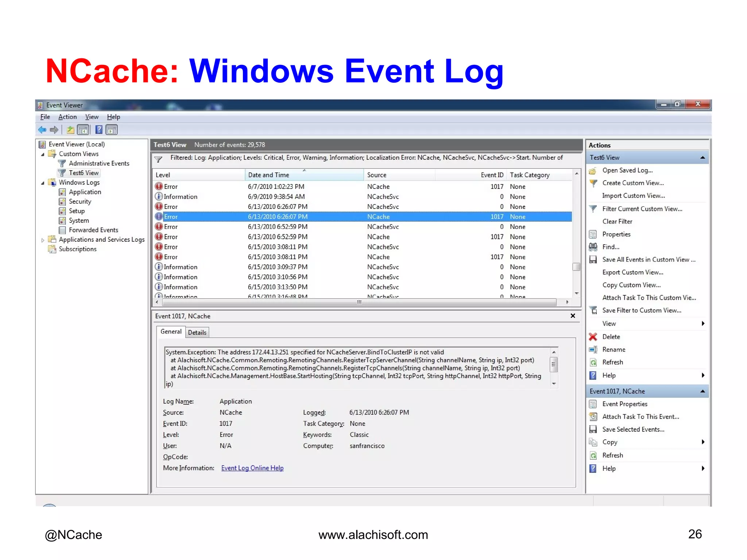Viewport: 747px width, 560px height.
Task: Click the Sort by Source column header
Action: point(399,175)
